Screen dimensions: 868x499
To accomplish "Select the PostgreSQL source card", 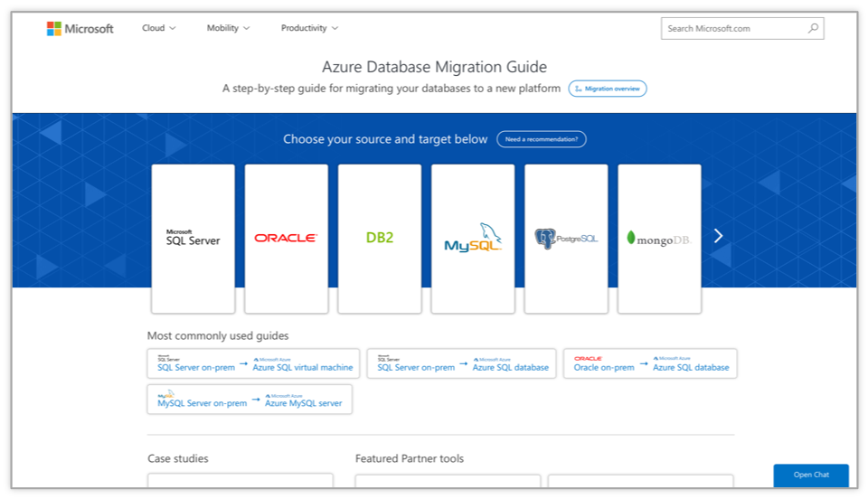I will tap(566, 239).
